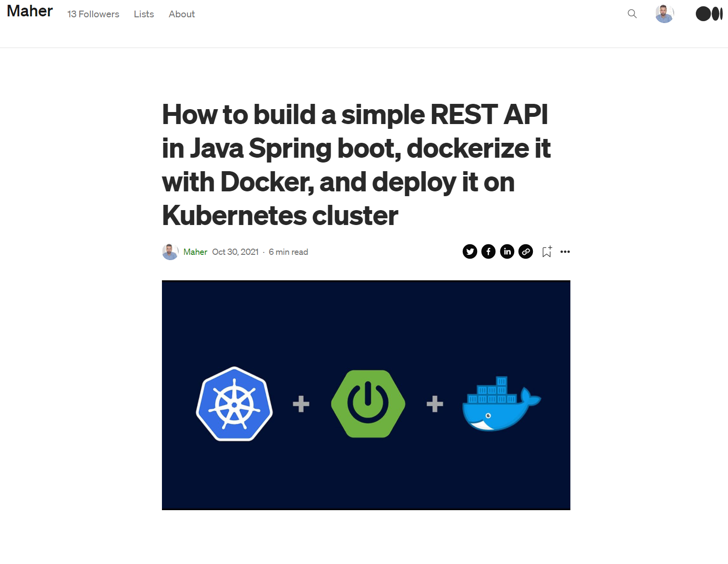728x564 pixels.
Task: Open the About tab
Action: [x=182, y=14]
